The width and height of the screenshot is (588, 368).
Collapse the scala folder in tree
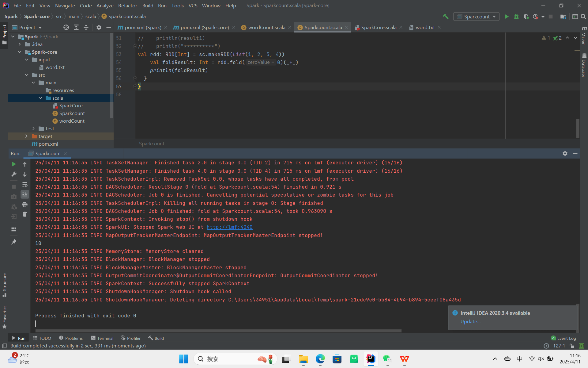click(x=40, y=98)
